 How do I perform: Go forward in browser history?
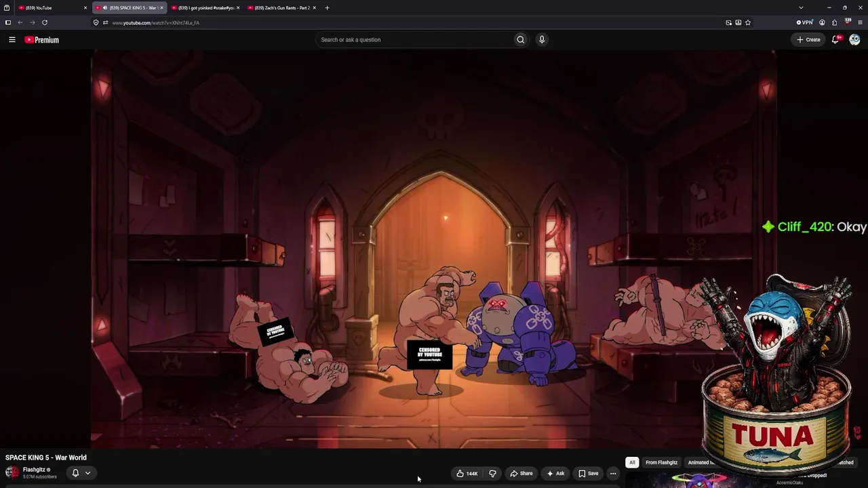(x=32, y=22)
